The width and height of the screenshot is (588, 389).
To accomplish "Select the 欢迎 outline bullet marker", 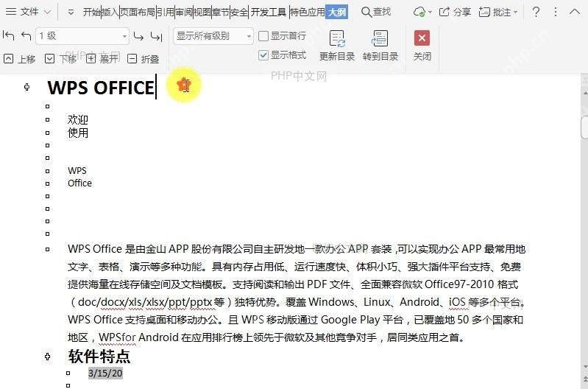I will point(47,120).
